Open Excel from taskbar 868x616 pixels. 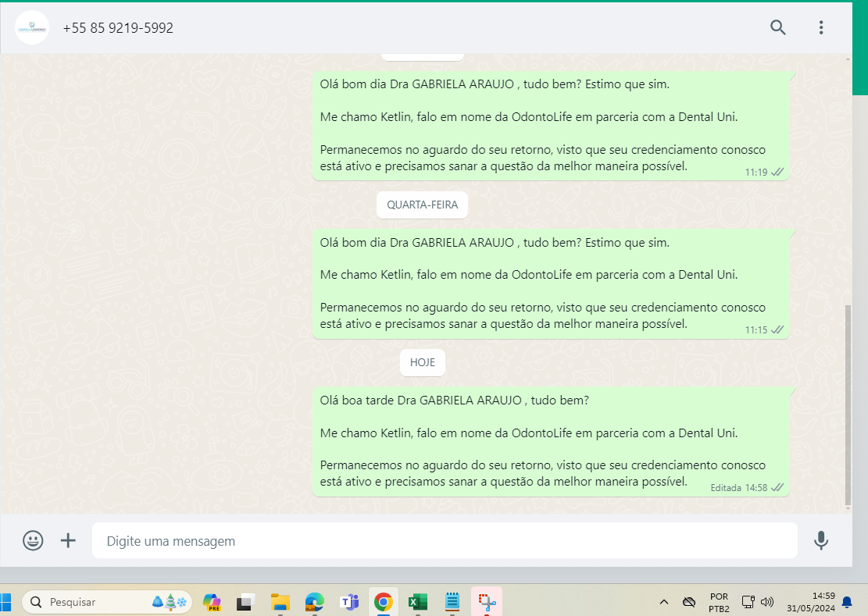pyautogui.click(x=418, y=602)
